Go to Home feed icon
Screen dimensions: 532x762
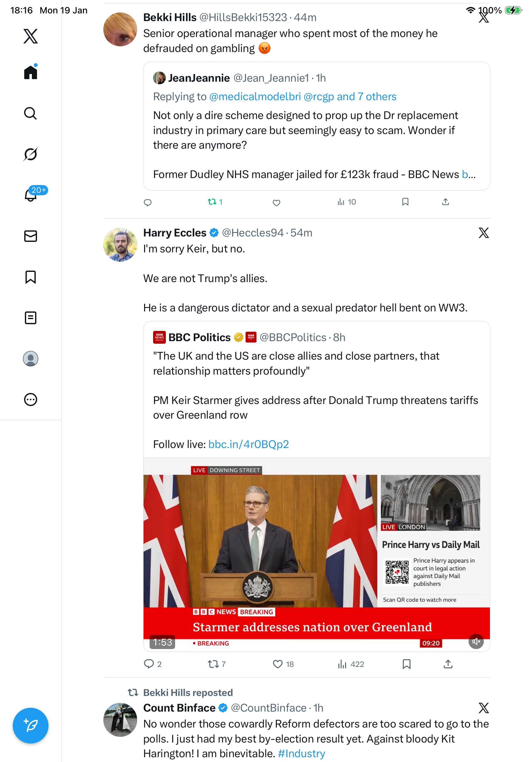[31, 72]
